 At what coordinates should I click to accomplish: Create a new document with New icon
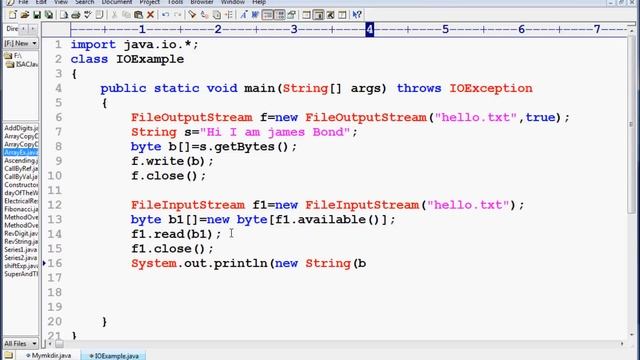point(12,15)
